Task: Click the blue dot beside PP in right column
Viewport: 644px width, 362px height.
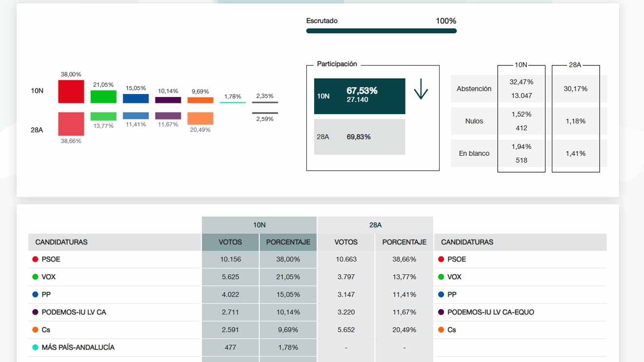Action: coord(441,295)
